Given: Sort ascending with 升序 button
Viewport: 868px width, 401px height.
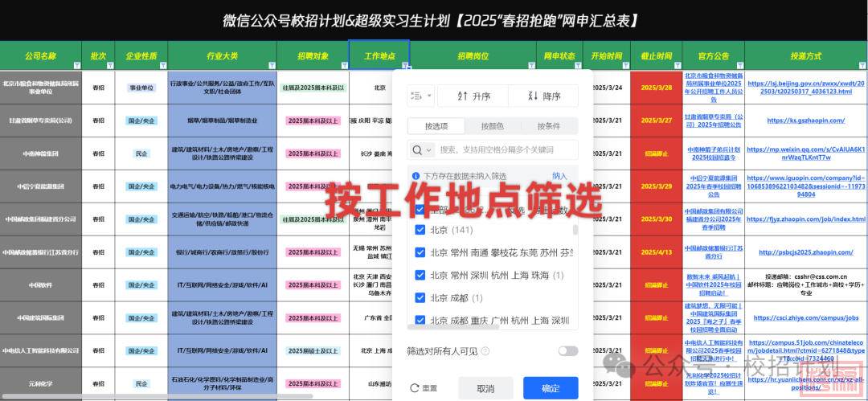Looking at the screenshot, I should click(x=473, y=96).
